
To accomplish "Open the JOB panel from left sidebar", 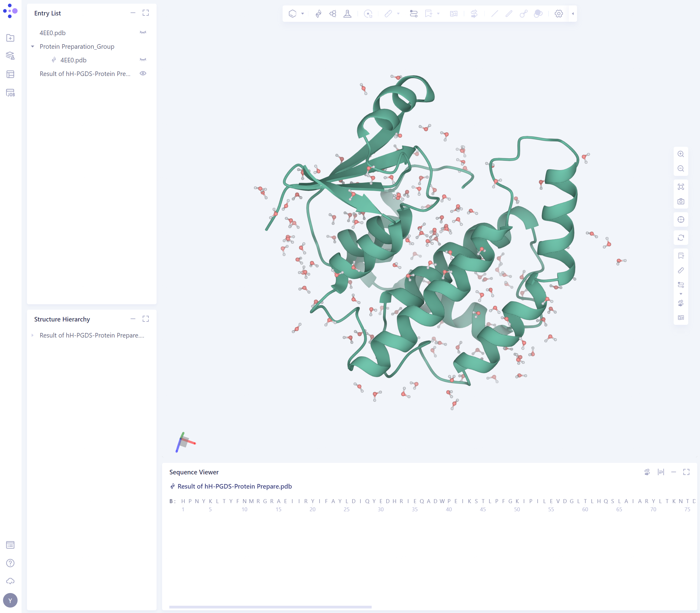I will (x=10, y=93).
